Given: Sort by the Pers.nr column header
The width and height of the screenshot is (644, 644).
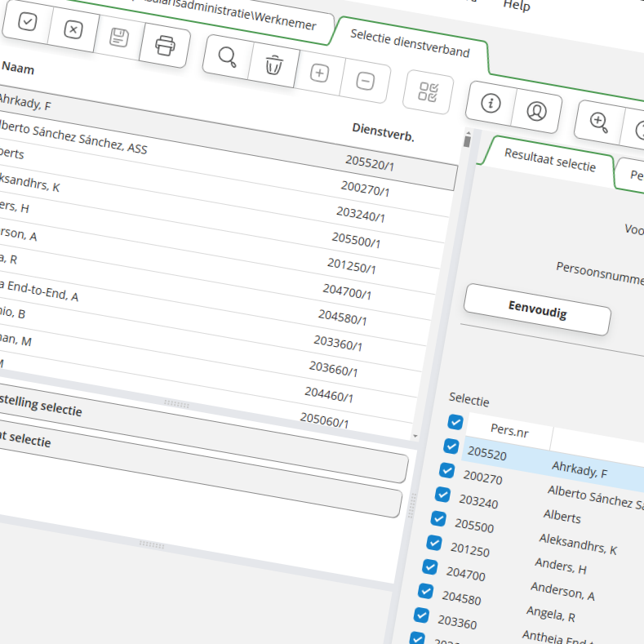Looking at the screenshot, I should pyautogui.click(x=509, y=430).
